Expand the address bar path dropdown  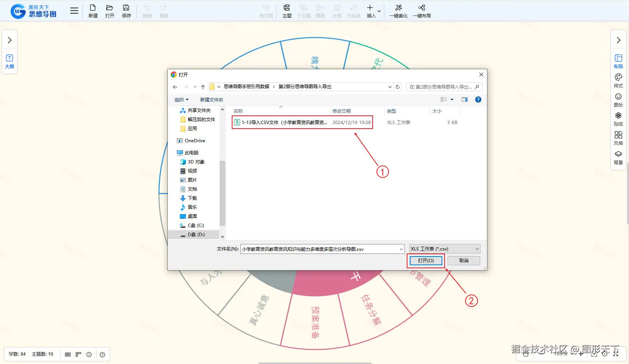click(x=390, y=87)
